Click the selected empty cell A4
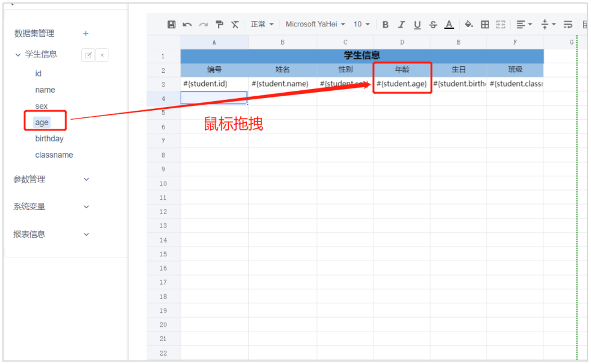The width and height of the screenshot is (591, 364). pos(214,98)
